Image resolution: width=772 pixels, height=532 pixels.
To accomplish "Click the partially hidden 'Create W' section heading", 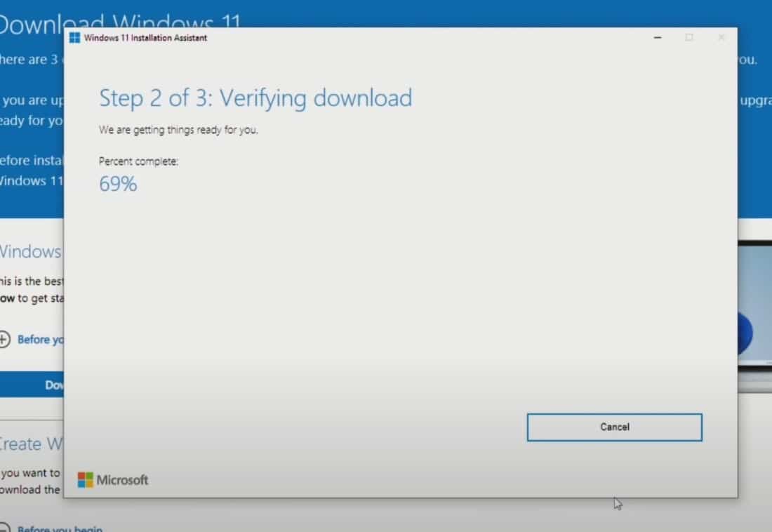I will pos(30,444).
